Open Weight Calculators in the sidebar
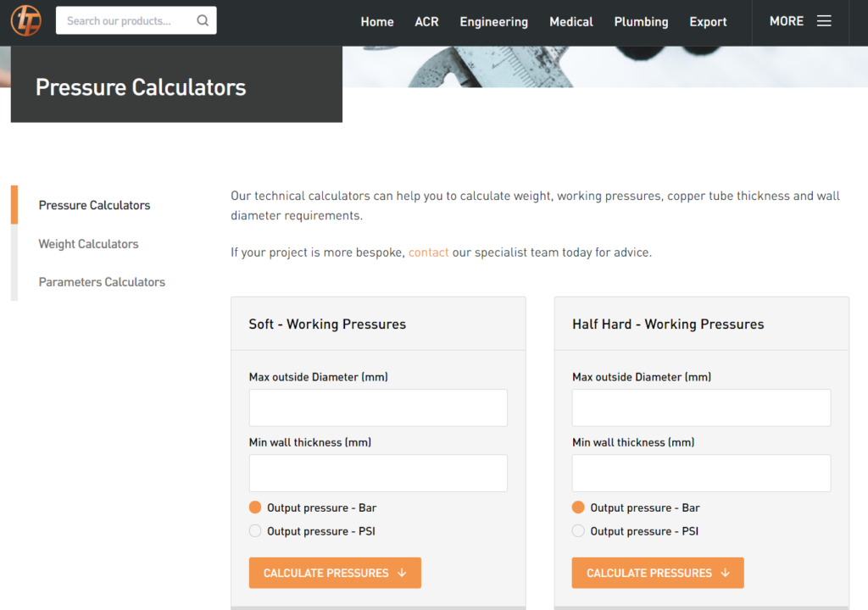Viewport: 868px width, 610px height. 88,244
